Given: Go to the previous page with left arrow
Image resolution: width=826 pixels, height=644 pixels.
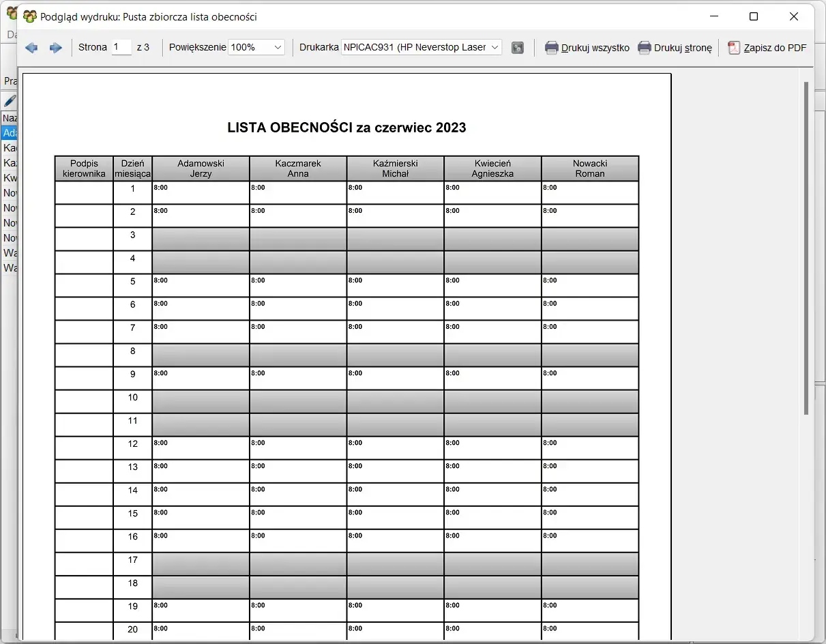Looking at the screenshot, I should [31, 48].
